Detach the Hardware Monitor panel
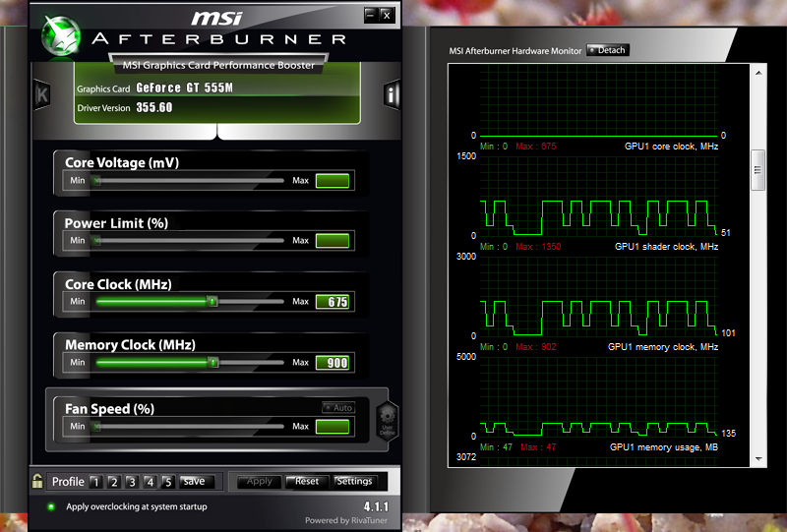The width and height of the screenshot is (787, 532). pyautogui.click(x=608, y=50)
